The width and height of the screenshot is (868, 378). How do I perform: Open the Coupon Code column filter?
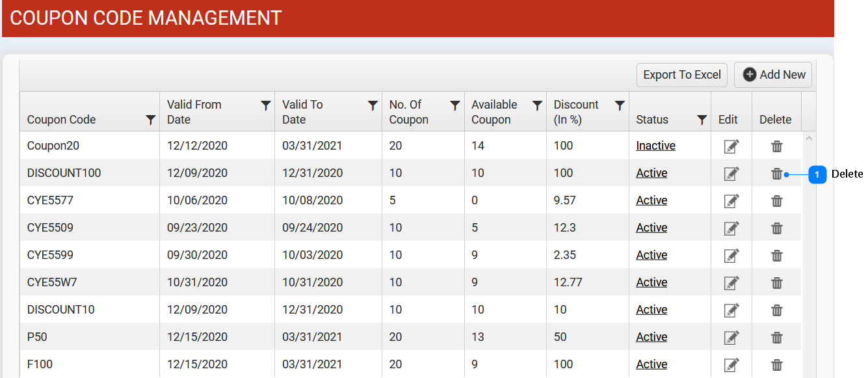(151, 120)
